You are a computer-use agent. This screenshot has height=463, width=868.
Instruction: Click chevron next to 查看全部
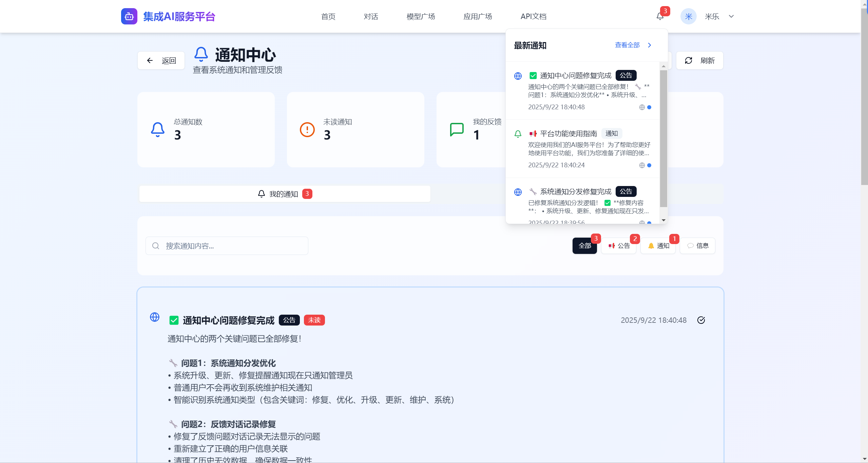(x=649, y=45)
